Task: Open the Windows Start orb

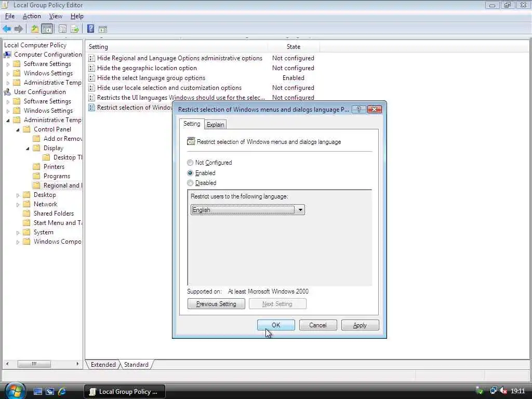Action: pyautogui.click(x=14, y=391)
